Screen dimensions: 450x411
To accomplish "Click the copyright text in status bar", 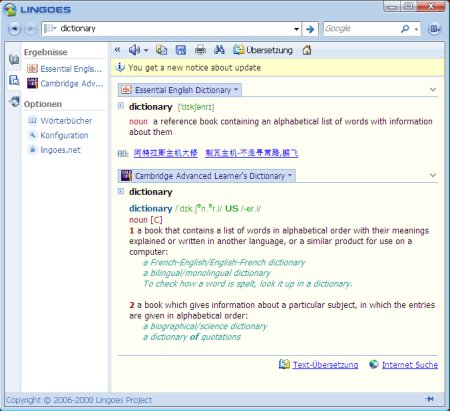I will click(x=79, y=400).
